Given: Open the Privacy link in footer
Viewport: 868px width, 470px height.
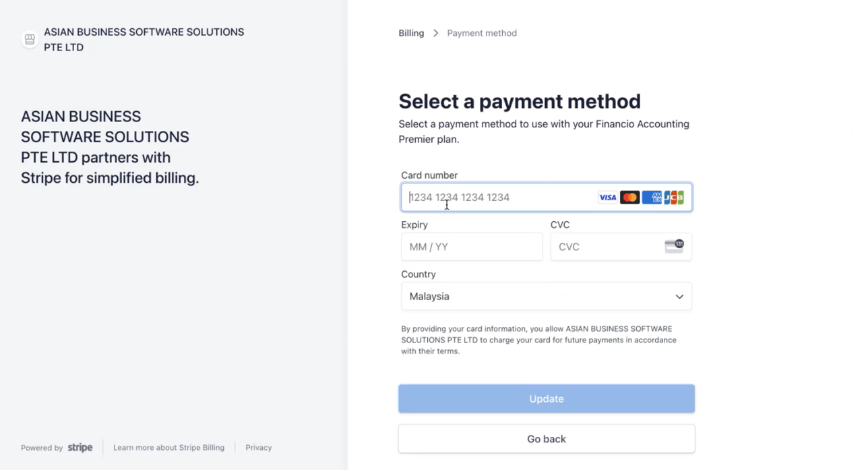Looking at the screenshot, I should 259,448.
